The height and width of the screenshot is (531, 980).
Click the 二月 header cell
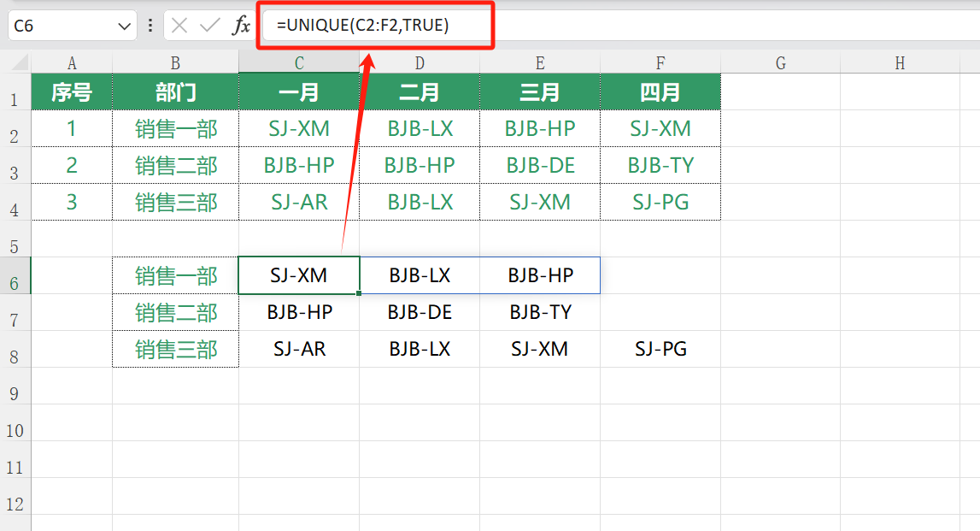tap(420, 92)
